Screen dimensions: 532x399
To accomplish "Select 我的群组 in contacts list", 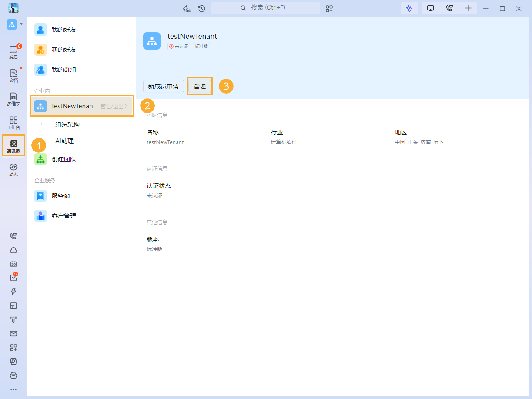I will click(x=64, y=70).
